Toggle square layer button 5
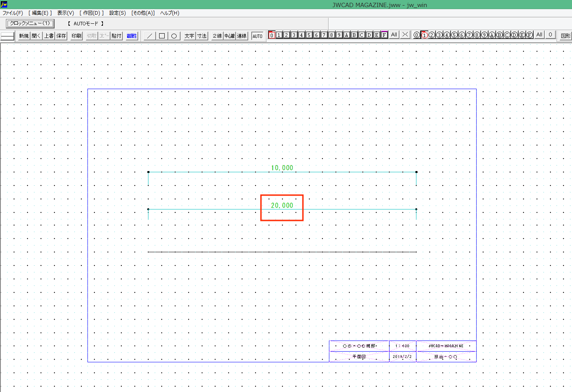The width and height of the screenshot is (572, 392). (x=309, y=35)
